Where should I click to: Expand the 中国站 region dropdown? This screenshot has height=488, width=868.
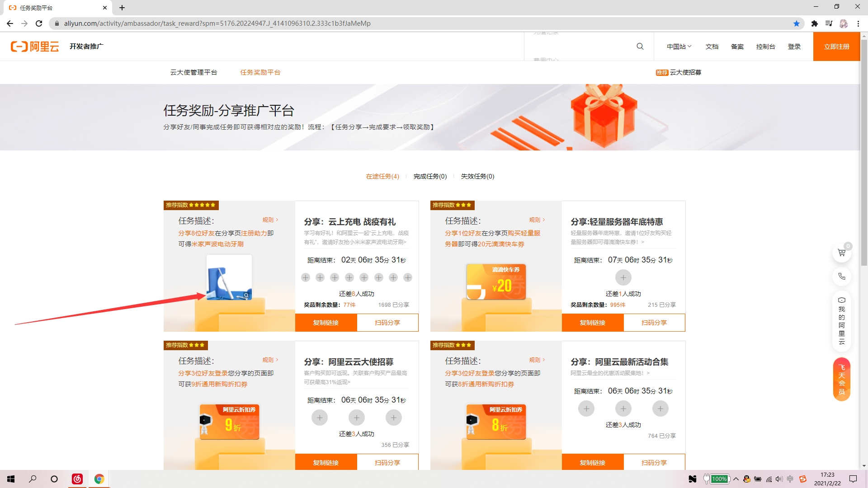pyautogui.click(x=679, y=47)
